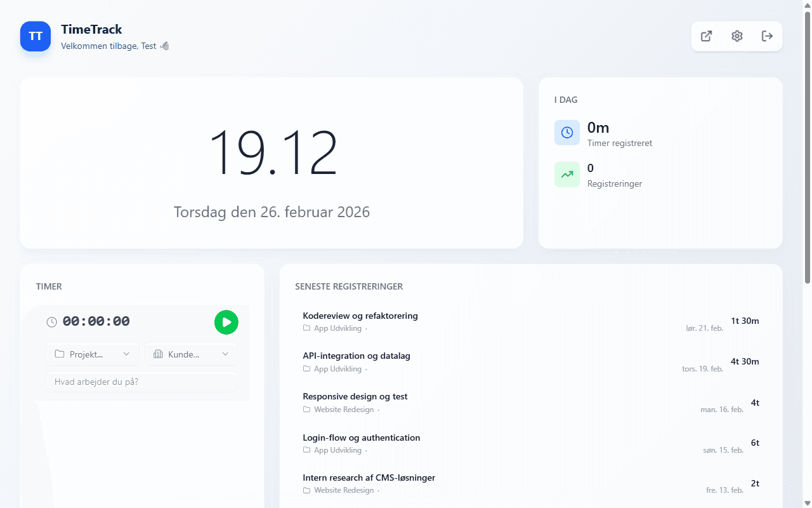
Task: Open the Kunde dropdown
Action: pos(192,354)
